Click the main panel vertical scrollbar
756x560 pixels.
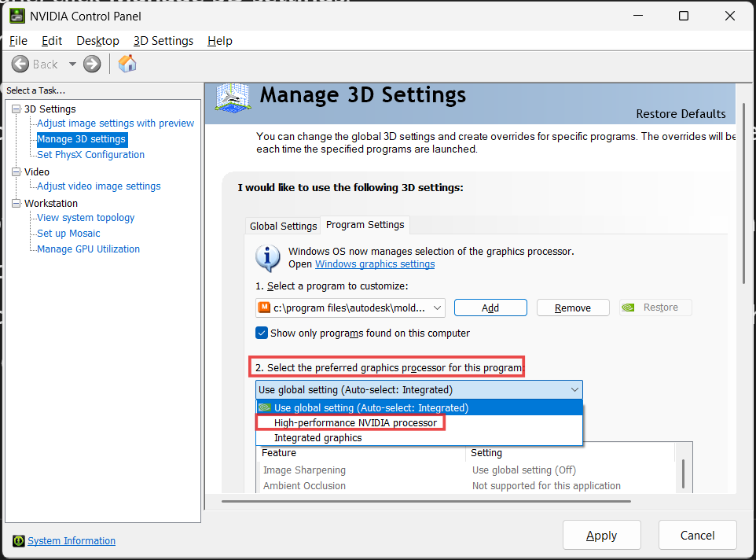coord(744,193)
